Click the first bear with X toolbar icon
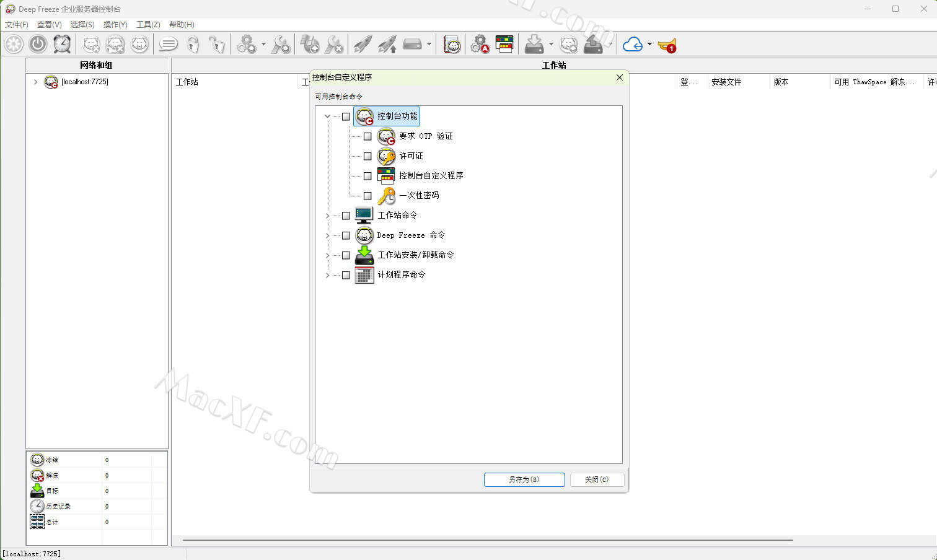The width and height of the screenshot is (937, 560). tap(92, 45)
